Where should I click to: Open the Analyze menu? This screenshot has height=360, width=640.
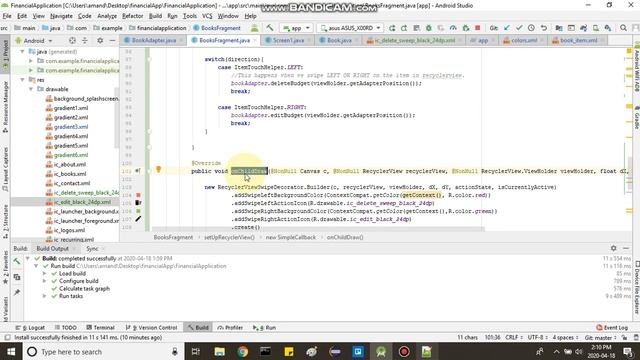[x=107, y=16]
